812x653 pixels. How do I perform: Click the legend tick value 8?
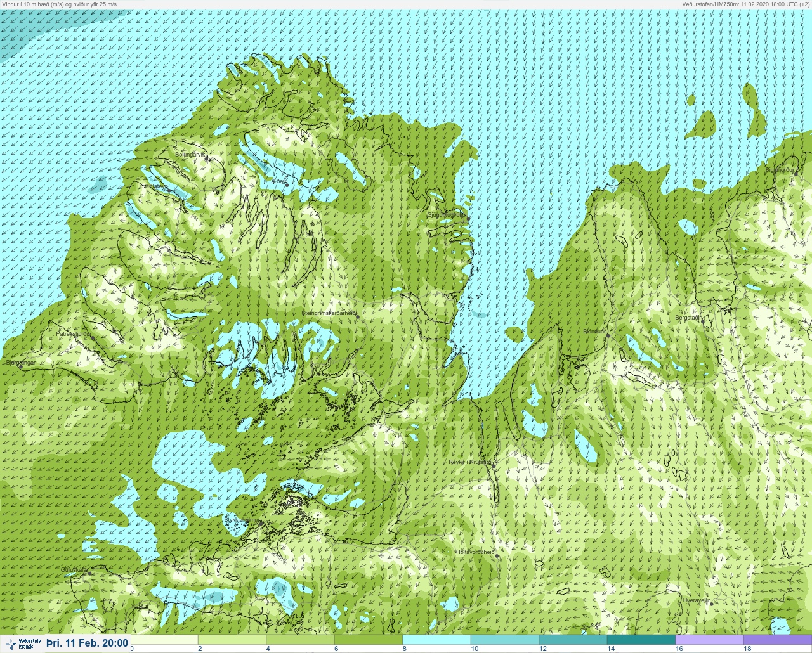tap(404, 649)
